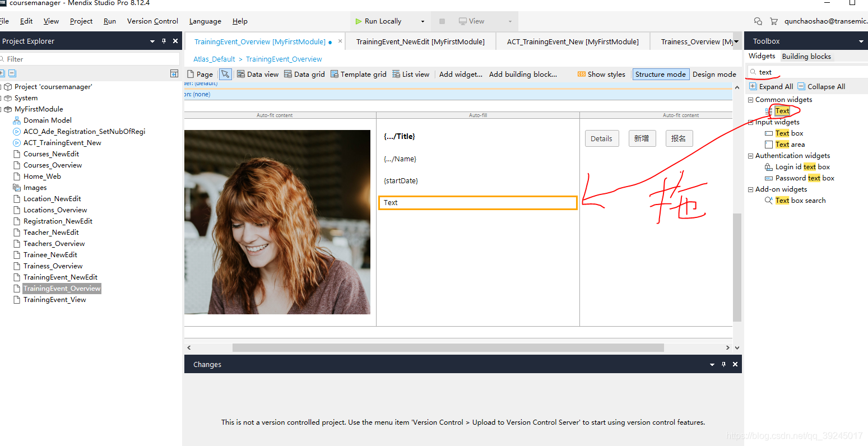Collapse the Common widgets group
The height and width of the screenshot is (446, 868).
point(751,100)
